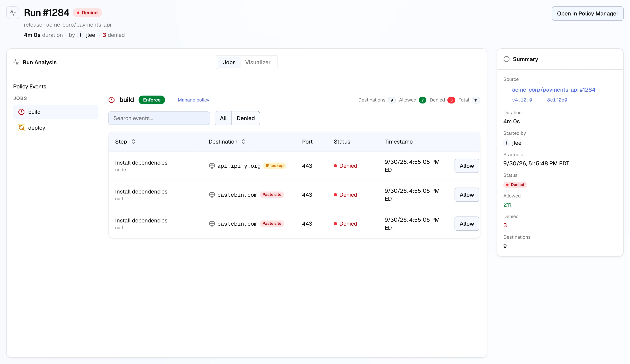
Task: Select the build job in sidebar
Action: coord(56,112)
